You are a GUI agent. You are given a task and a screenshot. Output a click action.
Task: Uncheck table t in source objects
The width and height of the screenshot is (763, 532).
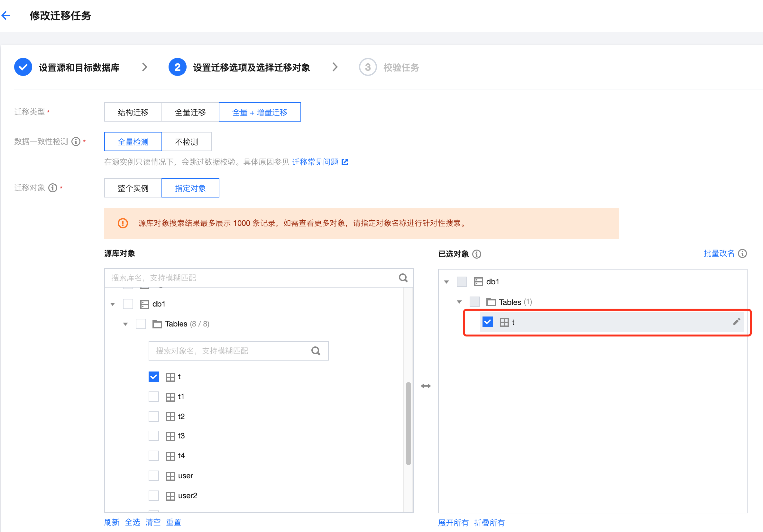153,377
